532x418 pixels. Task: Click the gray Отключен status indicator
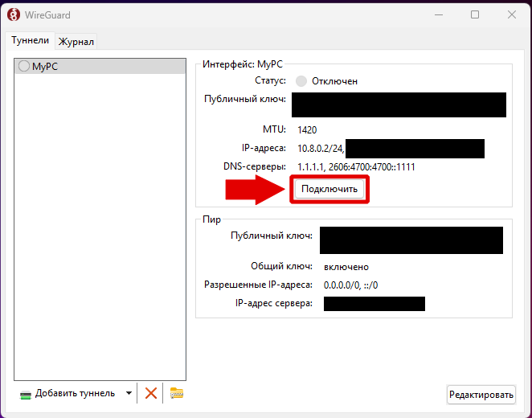[302, 81]
